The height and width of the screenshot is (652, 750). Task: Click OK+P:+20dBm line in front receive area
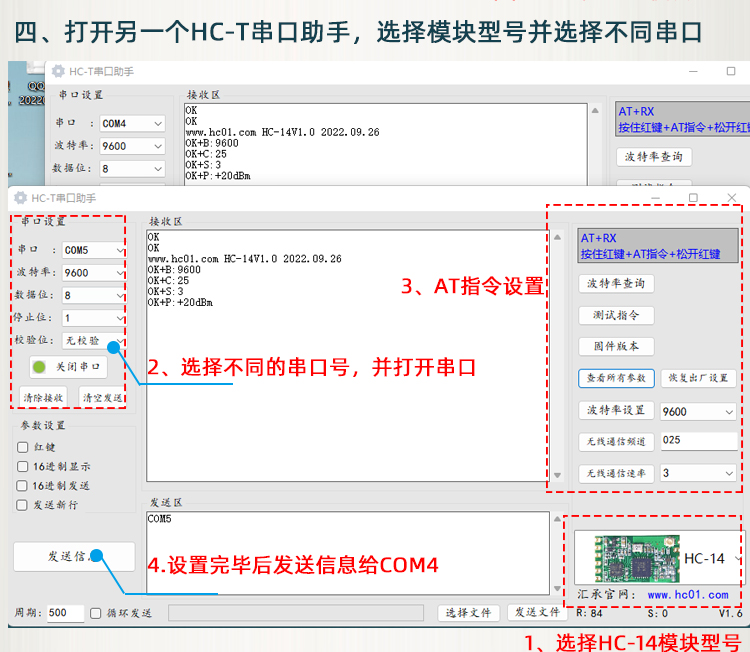pos(180,302)
